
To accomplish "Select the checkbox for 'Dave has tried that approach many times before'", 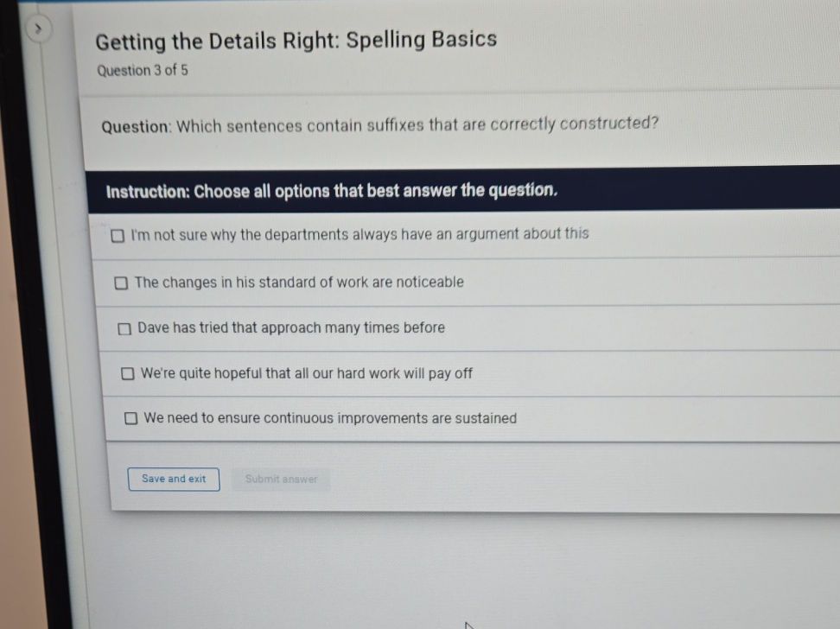I will [x=124, y=327].
